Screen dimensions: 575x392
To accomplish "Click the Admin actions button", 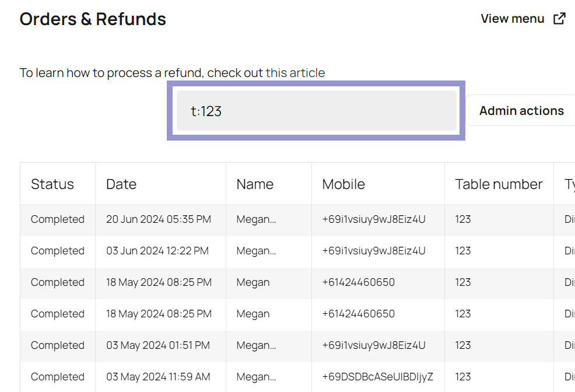I will pos(521,111).
